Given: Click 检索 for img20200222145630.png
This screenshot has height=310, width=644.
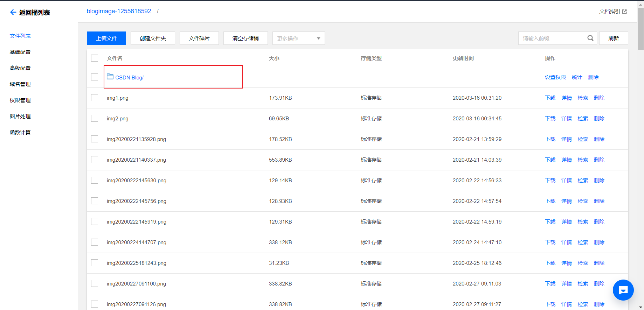Looking at the screenshot, I should click(x=583, y=180).
